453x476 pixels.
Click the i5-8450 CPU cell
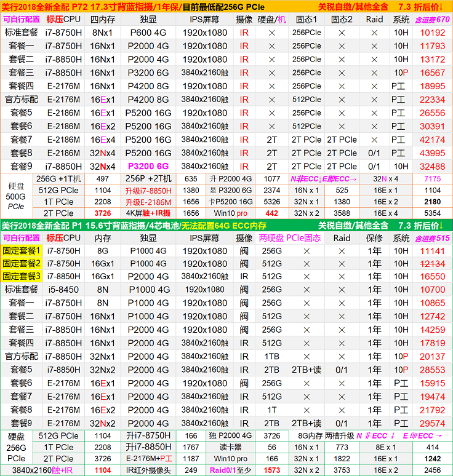click(63, 290)
